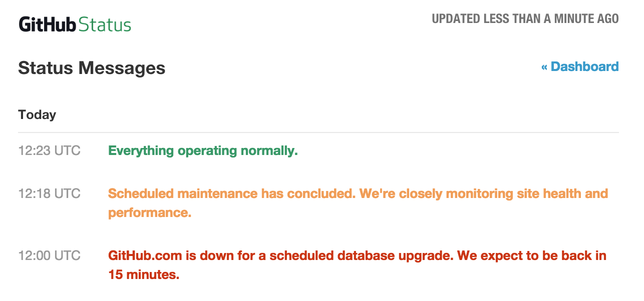Click the GitHub Status logo
Viewport: 644px width, 301px height.
pyautogui.click(x=75, y=24)
